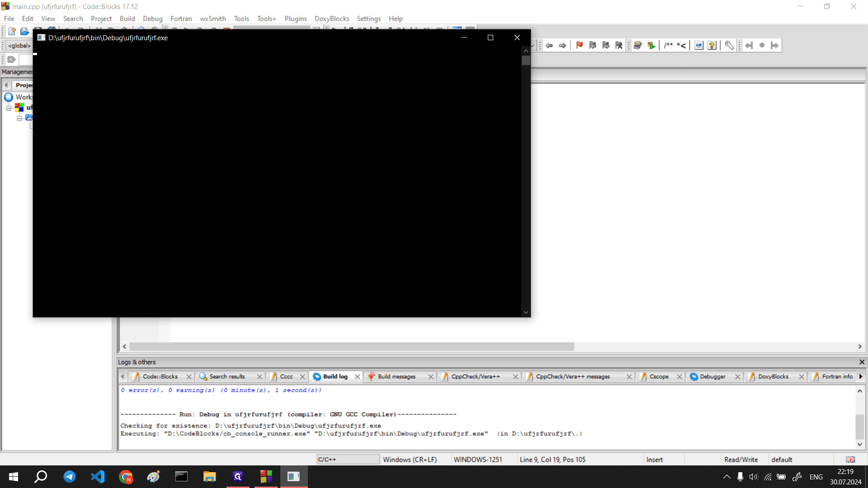Open the Debug menu

coord(153,19)
